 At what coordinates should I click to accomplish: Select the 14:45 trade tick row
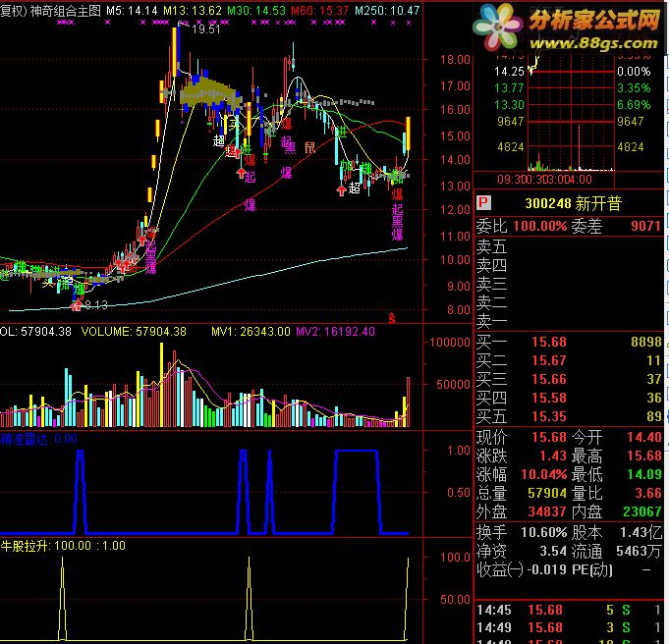569,611
